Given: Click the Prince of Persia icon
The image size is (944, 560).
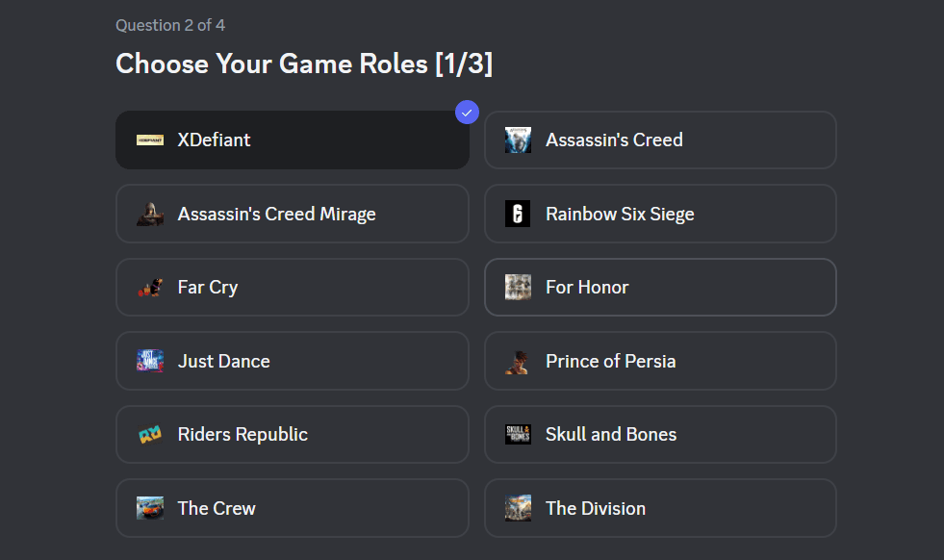Looking at the screenshot, I should [x=518, y=361].
